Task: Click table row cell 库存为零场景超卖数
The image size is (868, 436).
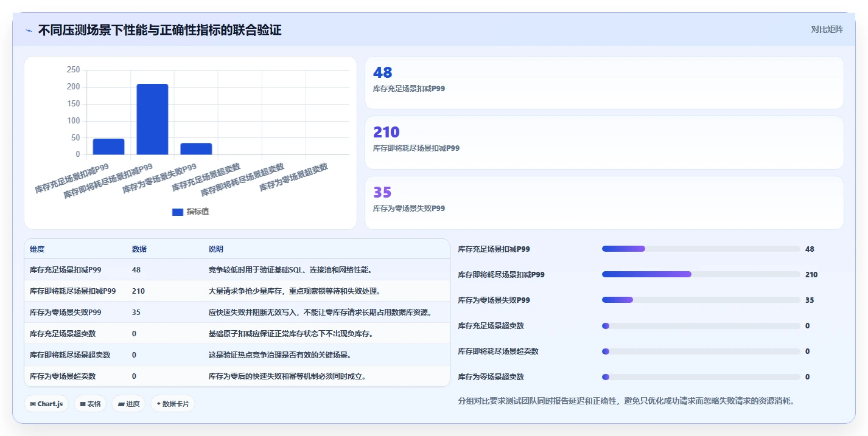Action: point(63,376)
